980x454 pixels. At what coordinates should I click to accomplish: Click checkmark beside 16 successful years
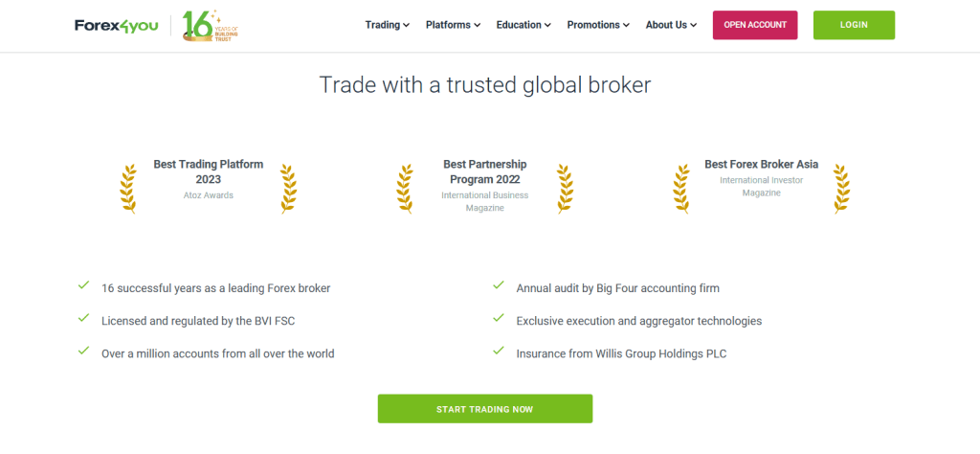tap(83, 285)
